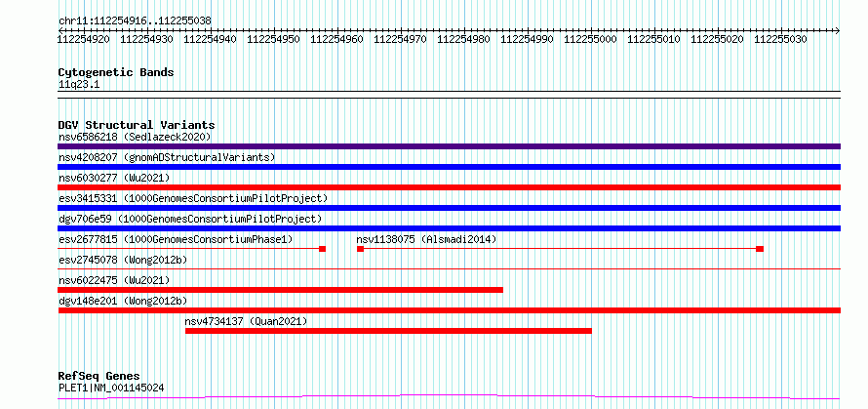
Task: Click the thin red esv2745078 variant line
Action: [x=449, y=268]
